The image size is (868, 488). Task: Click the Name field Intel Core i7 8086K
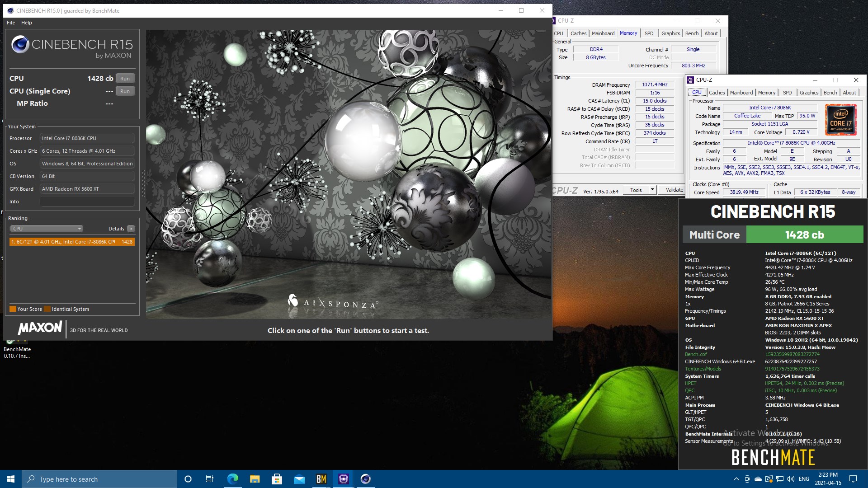point(770,108)
